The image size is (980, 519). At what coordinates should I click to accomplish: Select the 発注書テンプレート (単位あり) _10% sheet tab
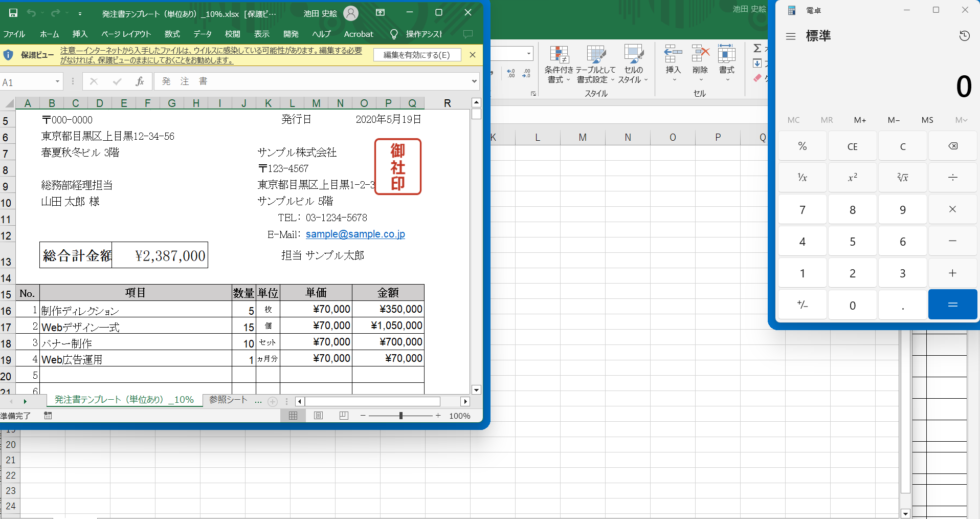124,400
